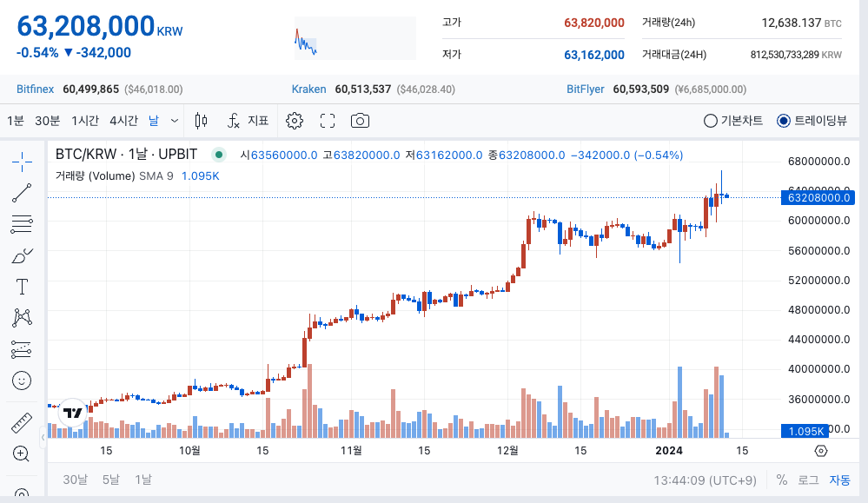
Task: Set range to 5날
Action: click(110, 480)
